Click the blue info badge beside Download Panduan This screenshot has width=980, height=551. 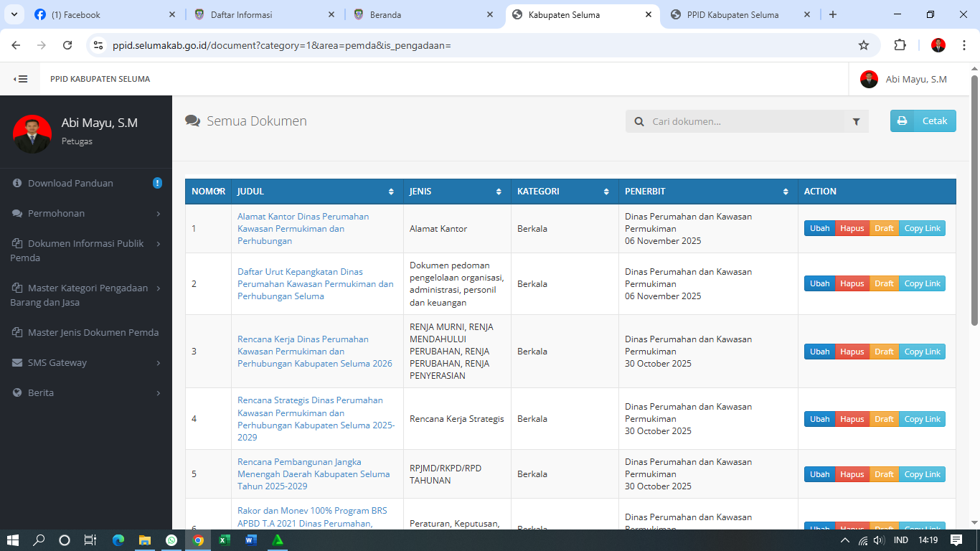pyautogui.click(x=157, y=183)
